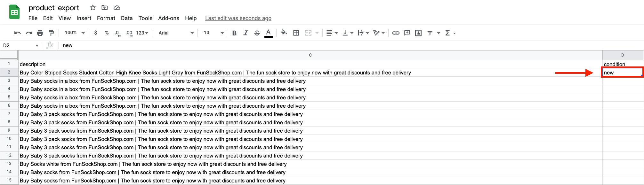Open text rotation dropdown

pos(379,33)
